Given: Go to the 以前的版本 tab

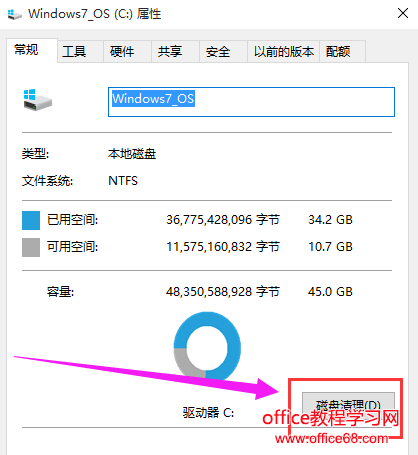Looking at the screenshot, I should (x=284, y=51).
